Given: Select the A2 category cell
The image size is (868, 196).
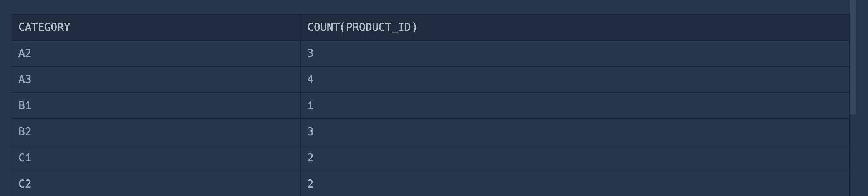Looking at the screenshot, I should (156, 53).
